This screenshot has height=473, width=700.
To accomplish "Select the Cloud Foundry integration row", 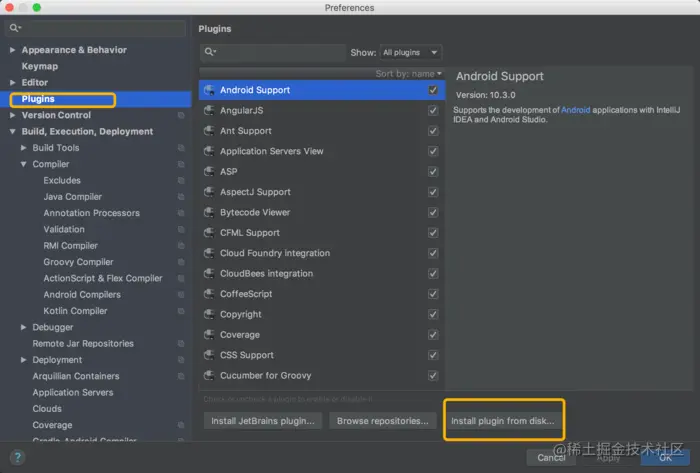I will point(321,253).
